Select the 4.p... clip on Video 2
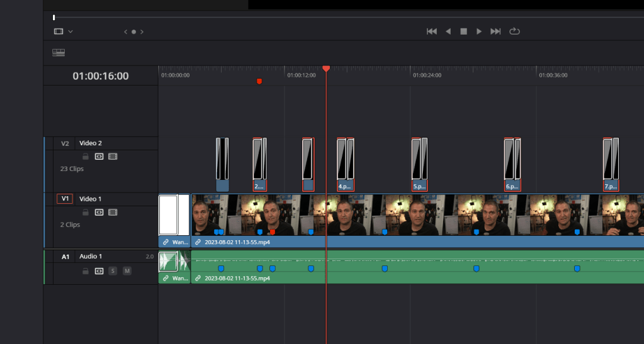Viewport: 644px width, 344px height. point(346,165)
